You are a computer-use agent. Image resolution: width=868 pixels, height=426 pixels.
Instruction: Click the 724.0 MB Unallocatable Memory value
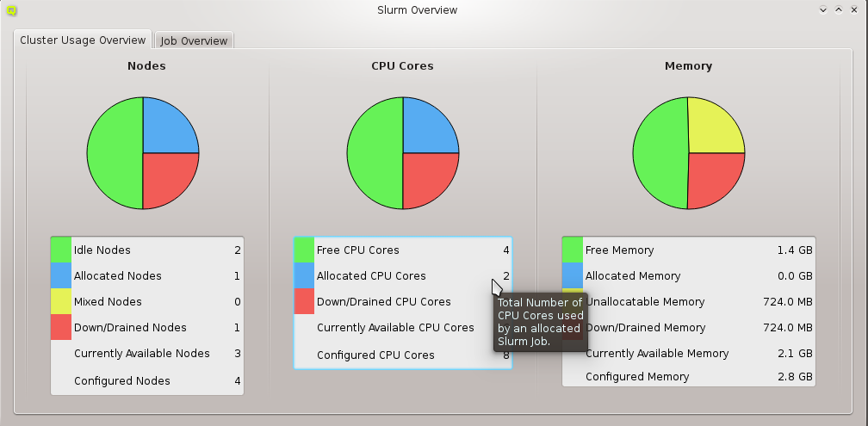click(788, 302)
